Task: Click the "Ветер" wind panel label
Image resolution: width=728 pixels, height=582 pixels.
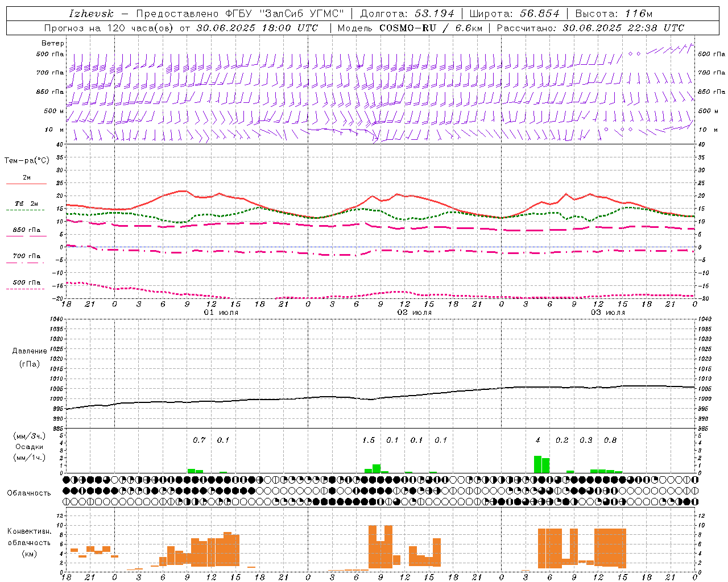Action: point(53,43)
